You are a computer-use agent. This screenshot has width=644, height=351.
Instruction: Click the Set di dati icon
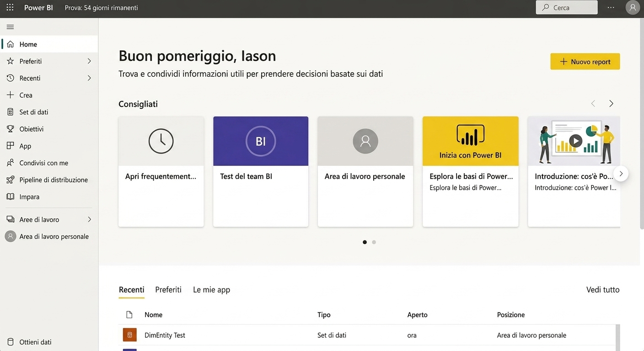(11, 112)
